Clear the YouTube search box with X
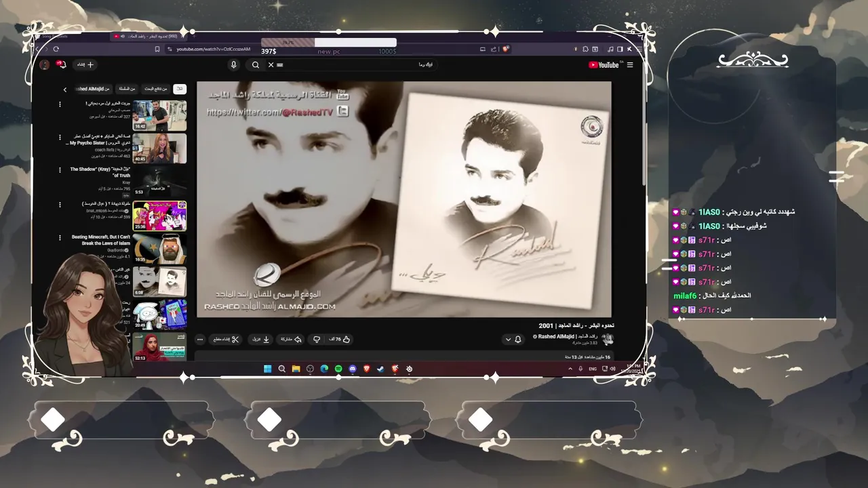The height and width of the screenshot is (488, 868). tap(271, 65)
